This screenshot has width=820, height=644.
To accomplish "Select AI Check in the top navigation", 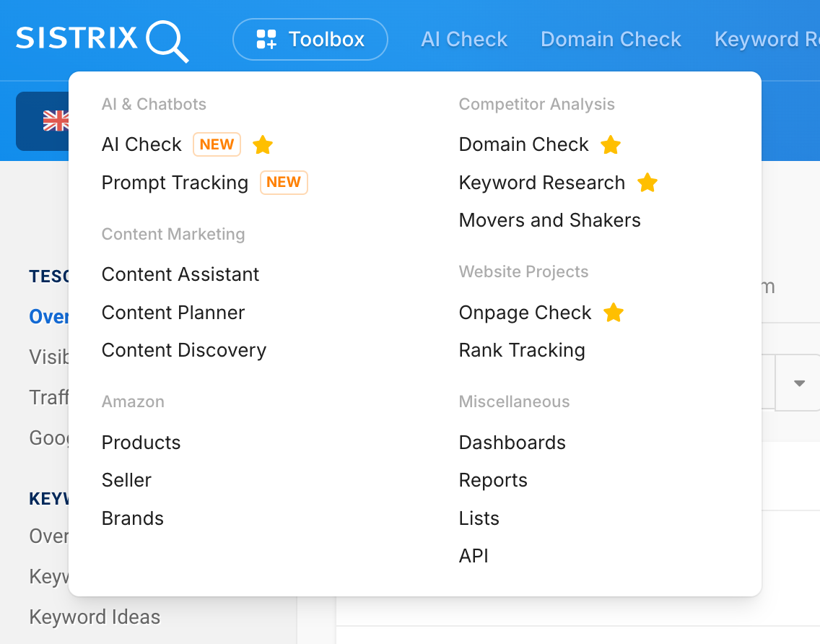I will pyautogui.click(x=464, y=40).
